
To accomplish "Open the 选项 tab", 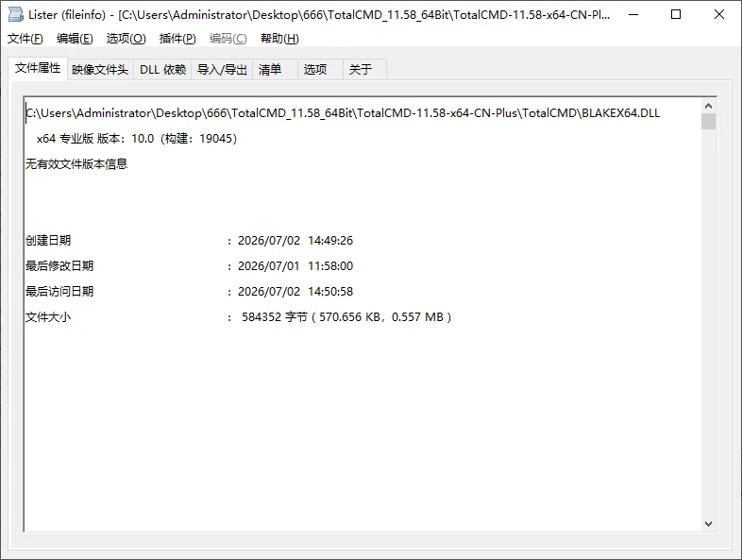I will click(320, 70).
